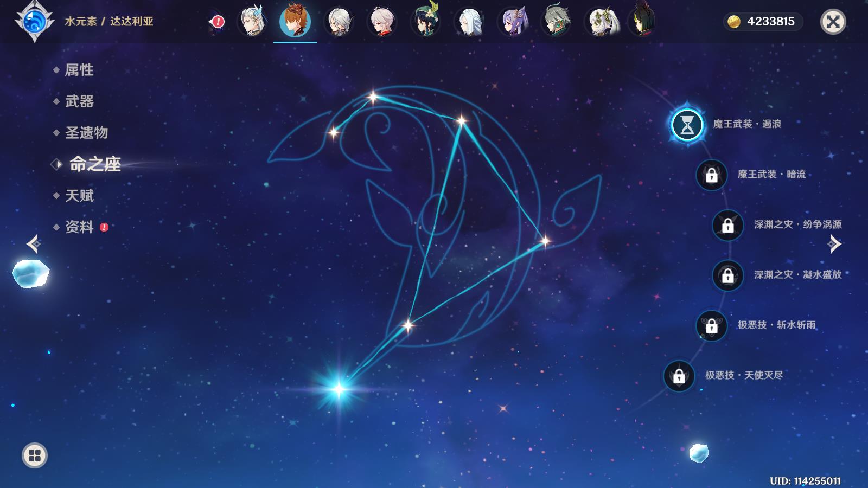The height and width of the screenshot is (488, 868).
Task: Click the 深渊之灾·纷争涡源 label
Action: (797, 224)
